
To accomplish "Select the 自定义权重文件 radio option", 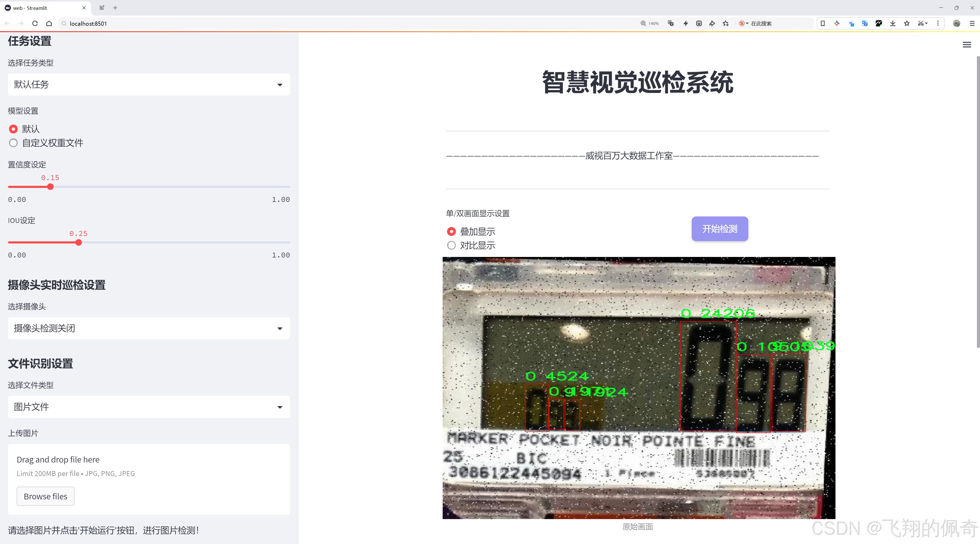I will tap(46, 143).
